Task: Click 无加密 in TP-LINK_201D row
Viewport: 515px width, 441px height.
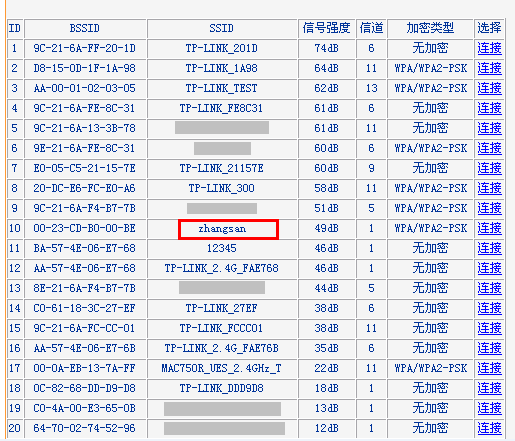Action: 430,48
